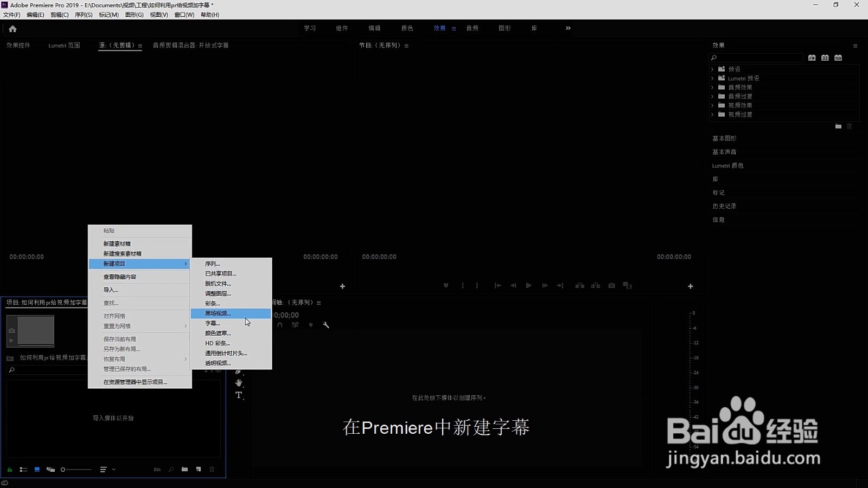Open timeline wrench settings
Image resolution: width=868 pixels, height=488 pixels.
[x=326, y=325]
